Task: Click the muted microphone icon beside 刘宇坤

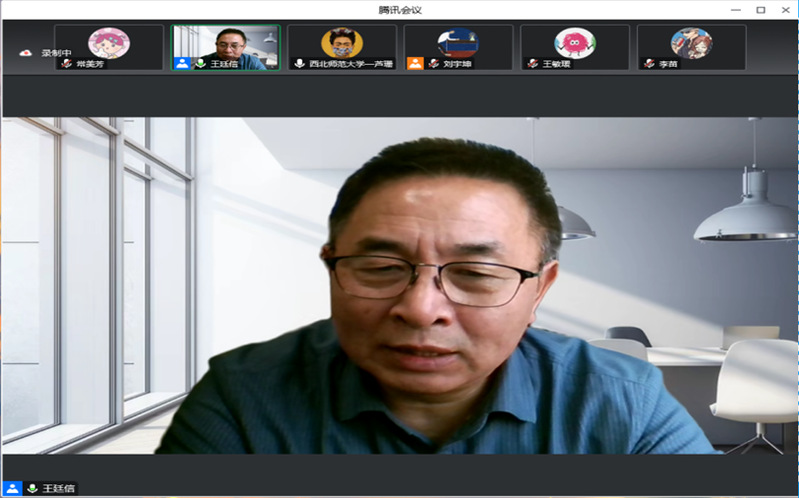Action: click(433, 63)
